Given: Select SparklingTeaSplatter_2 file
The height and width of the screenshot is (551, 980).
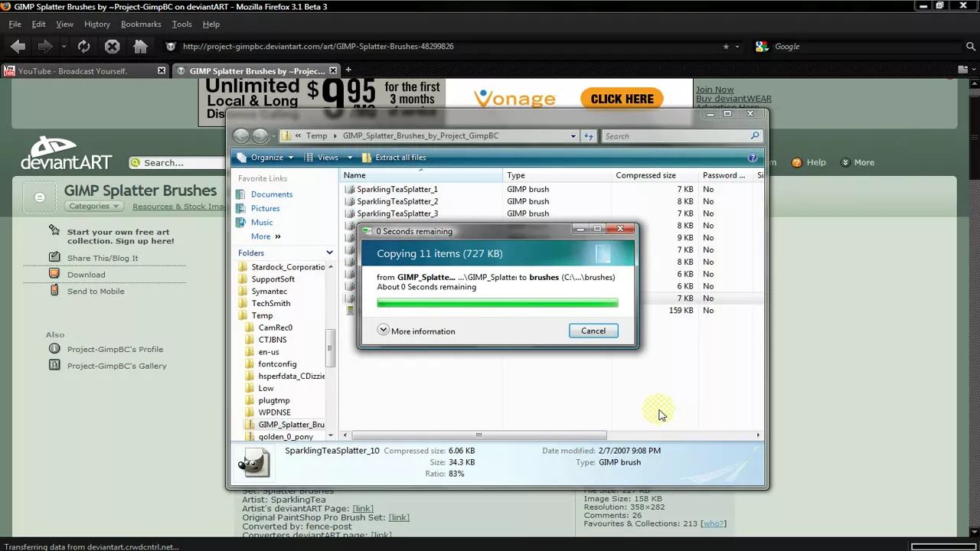Looking at the screenshot, I should (x=397, y=201).
